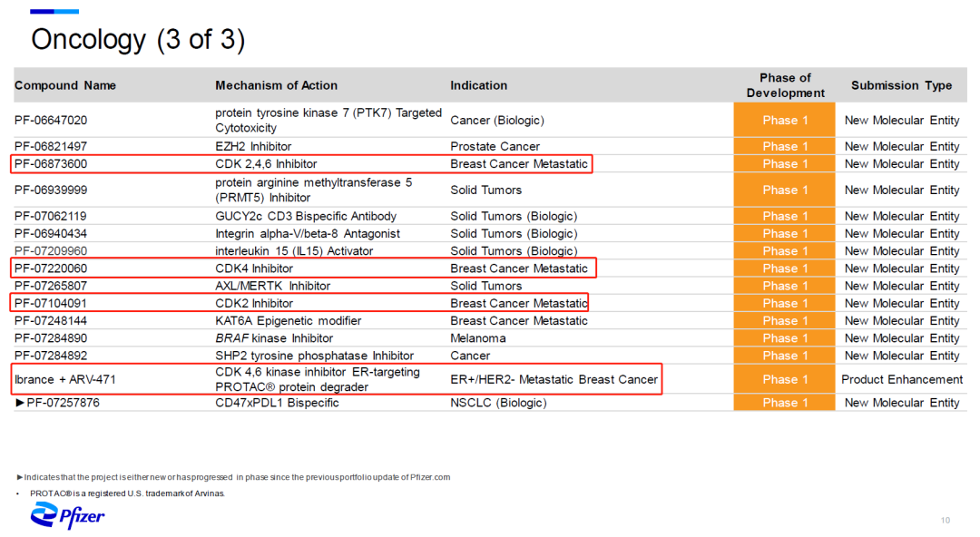The height and width of the screenshot is (537, 980).
Task: Click CD47xPDL1 Bispecific mechanism
Action: (277, 403)
